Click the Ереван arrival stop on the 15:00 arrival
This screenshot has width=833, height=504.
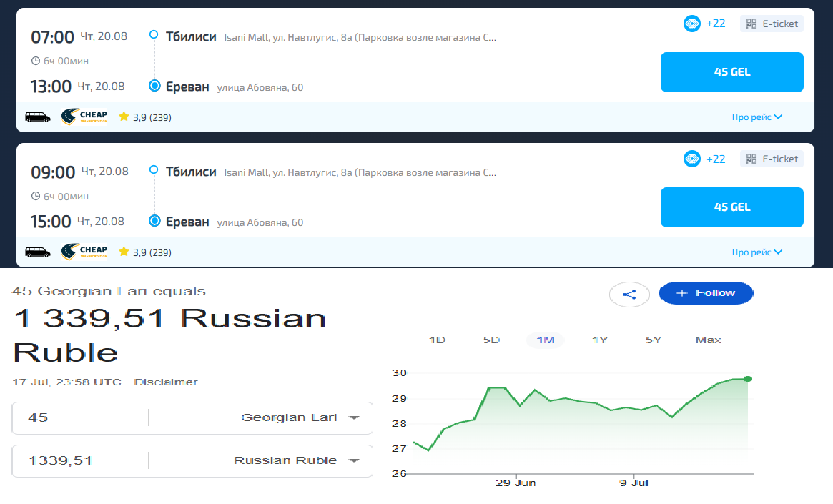pyautogui.click(x=187, y=222)
